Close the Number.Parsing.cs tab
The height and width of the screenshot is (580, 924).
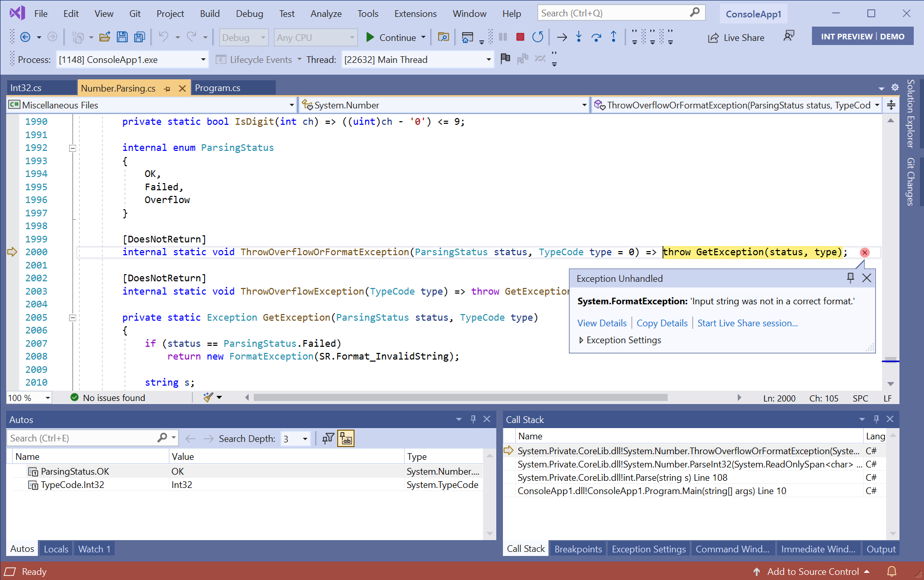pyautogui.click(x=182, y=88)
